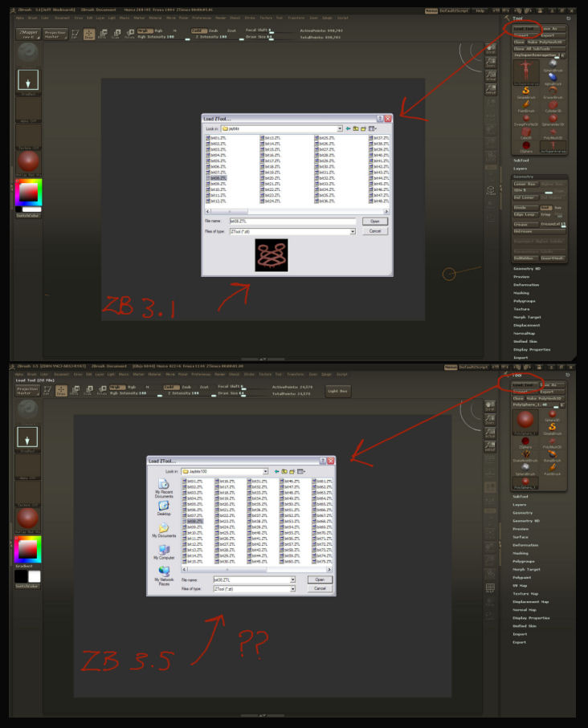Image resolution: width=588 pixels, height=728 pixels.
Task: Open the View Menu dropdown icon in lower dialog
Action: [x=300, y=471]
